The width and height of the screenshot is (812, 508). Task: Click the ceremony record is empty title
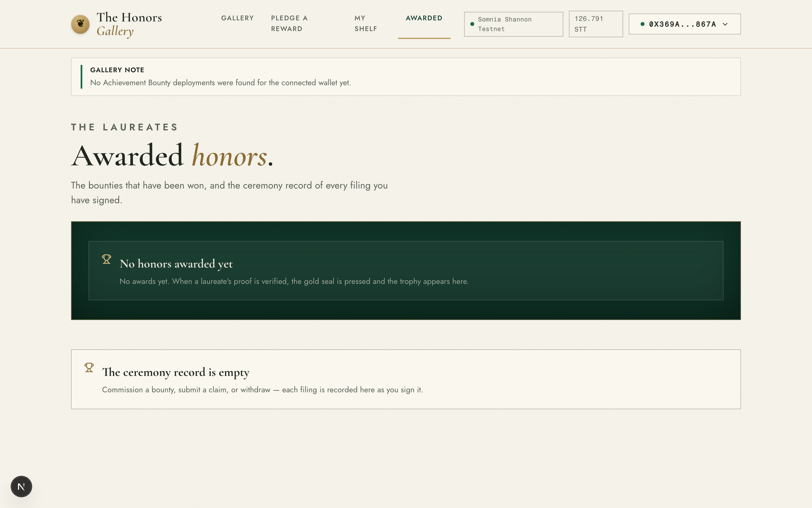pos(176,372)
